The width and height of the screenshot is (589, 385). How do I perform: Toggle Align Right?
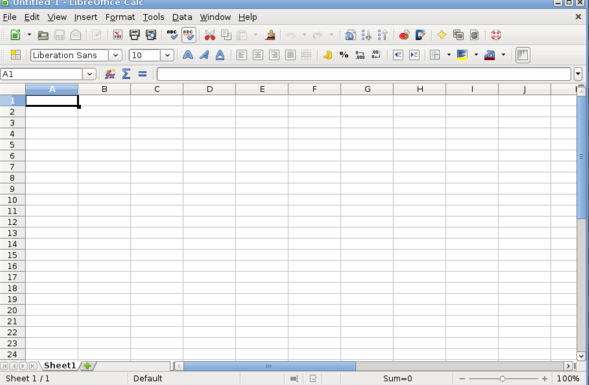pyautogui.click(x=274, y=55)
